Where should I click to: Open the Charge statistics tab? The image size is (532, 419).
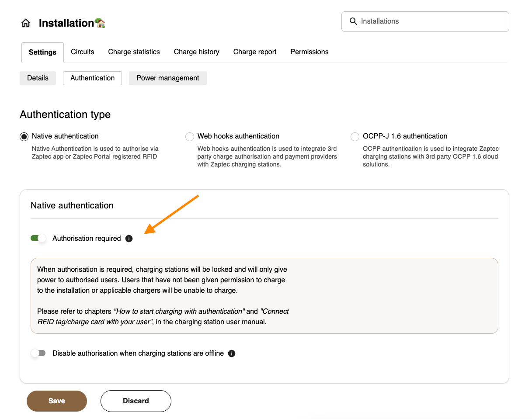click(x=134, y=52)
